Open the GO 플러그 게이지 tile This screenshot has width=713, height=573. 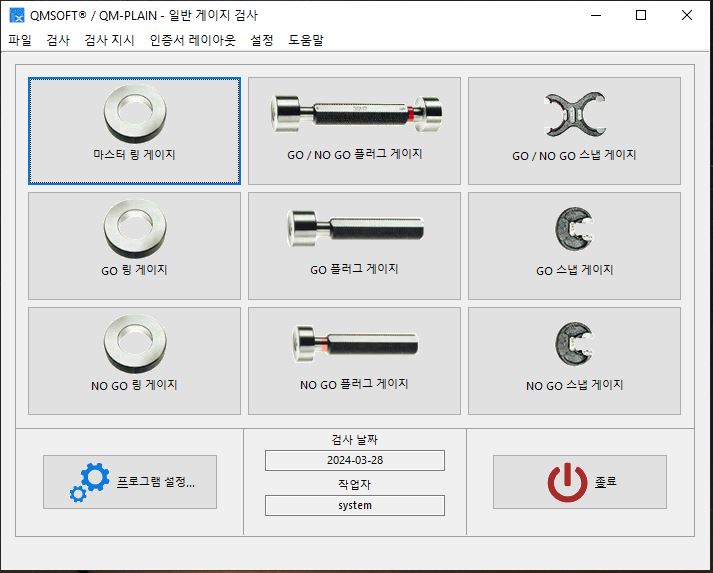tap(354, 246)
